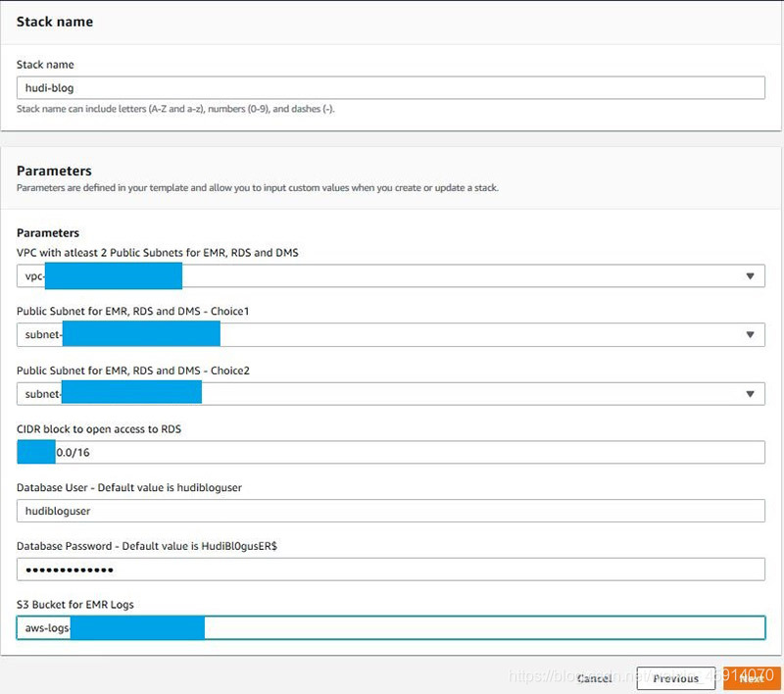Image resolution: width=784 pixels, height=694 pixels.
Task: Expand the Public Subnet Choice2 dropdown arrow
Action: (750, 394)
